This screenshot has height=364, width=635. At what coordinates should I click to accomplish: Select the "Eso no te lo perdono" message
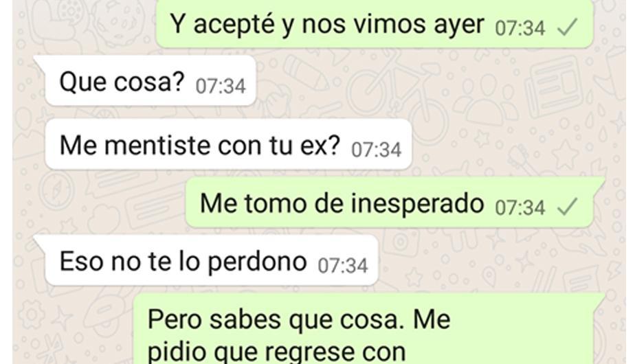click(x=212, y=260)
